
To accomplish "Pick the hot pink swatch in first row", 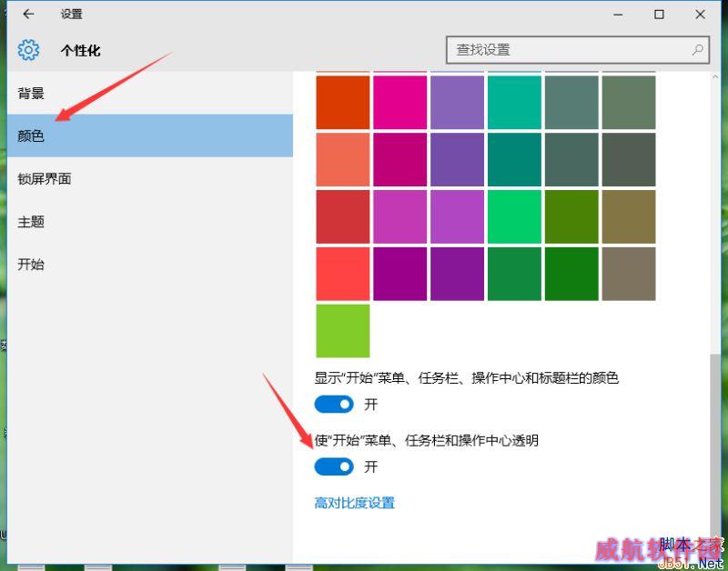I will [x=399, y=103].
